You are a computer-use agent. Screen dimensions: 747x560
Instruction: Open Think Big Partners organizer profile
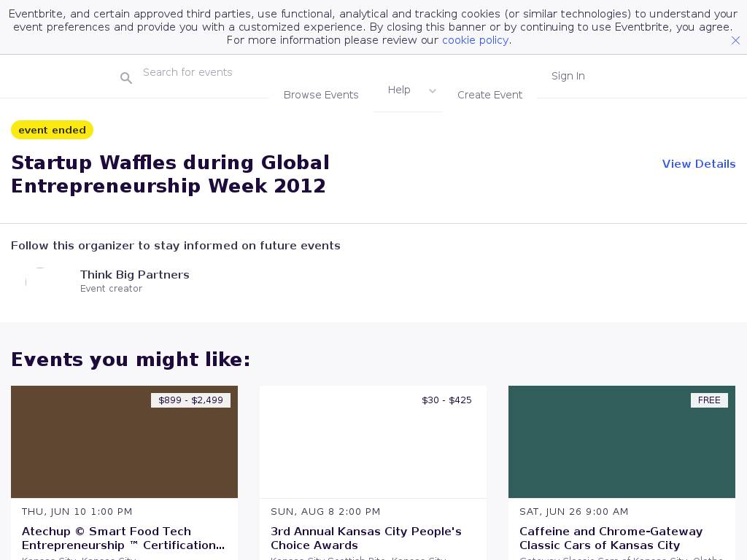click(x=135, y=275)
